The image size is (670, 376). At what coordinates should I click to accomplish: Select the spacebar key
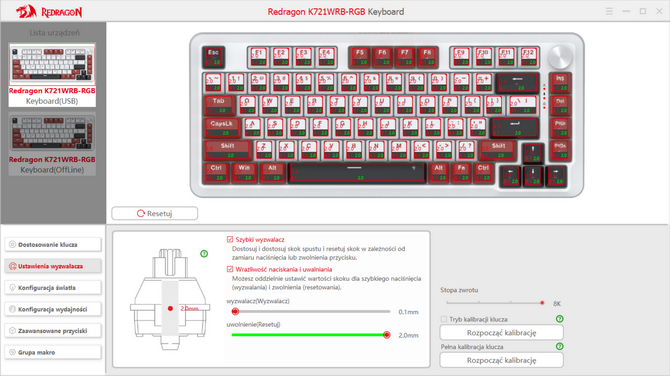tap(357, 173)
